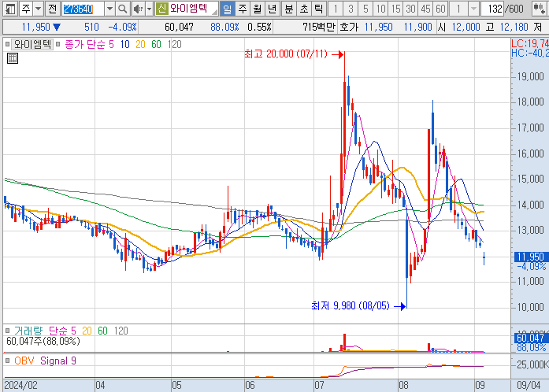549x392 pixels.
Task: Select the 1 interval button
Action: pos(336,9)
